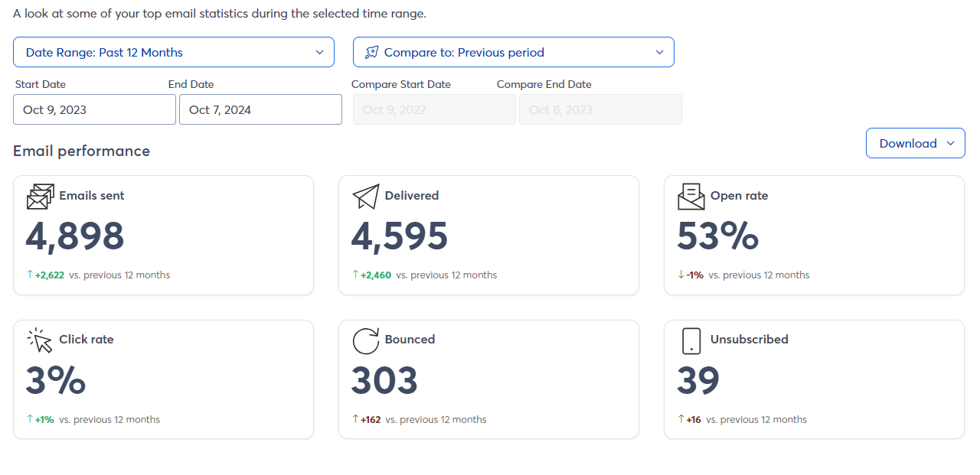Open the Date Range: Past 12 Months dropdown
The image size is (980, 475).
[174, 53]
